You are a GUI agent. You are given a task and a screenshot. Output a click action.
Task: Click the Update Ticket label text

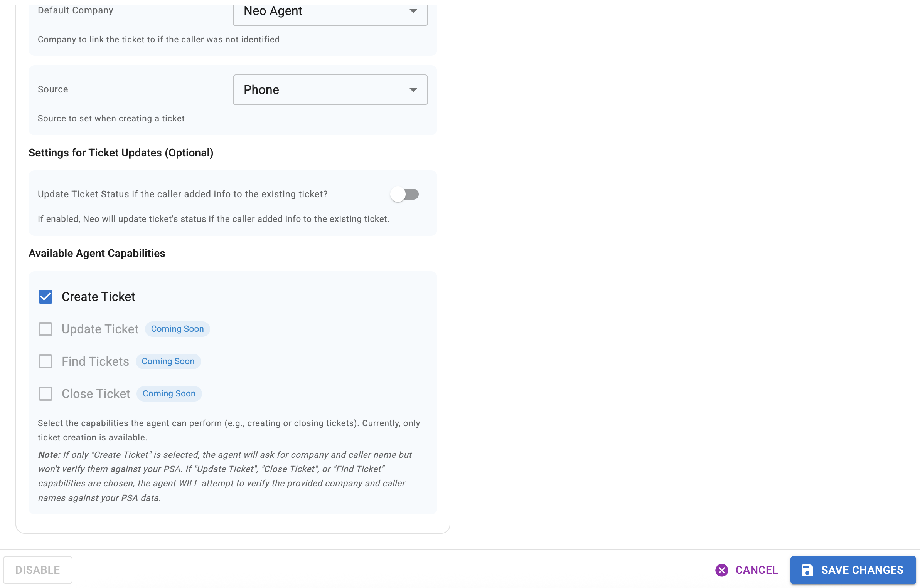point(100,329)
